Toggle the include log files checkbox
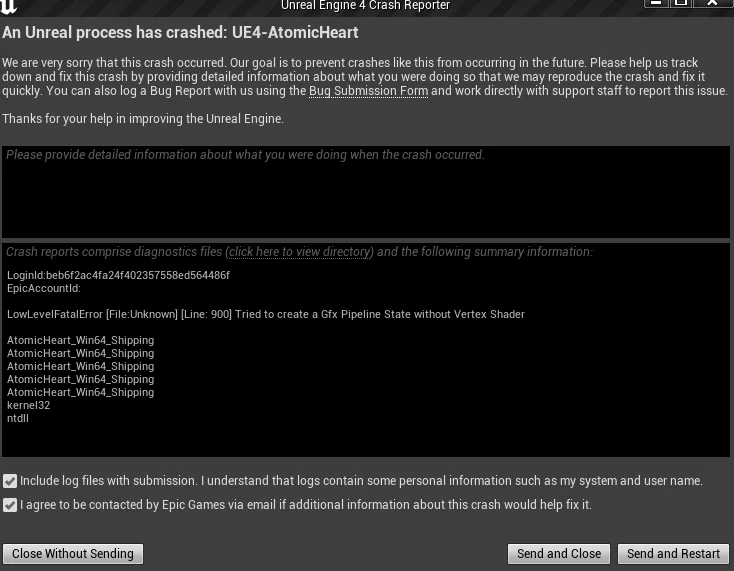Viewport: 734px width, 571px height. pos(10,481)
